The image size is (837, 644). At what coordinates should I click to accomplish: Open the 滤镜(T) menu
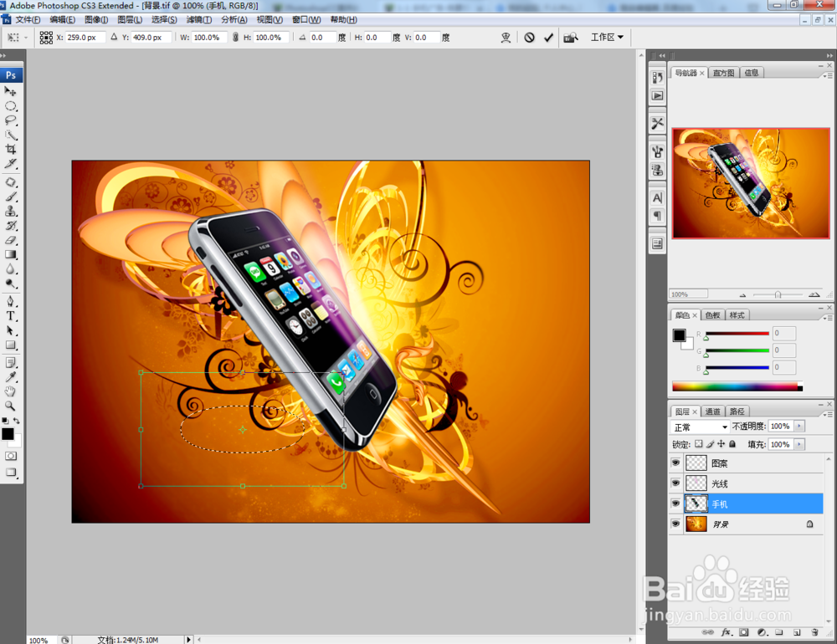click(x=198, y=20)
